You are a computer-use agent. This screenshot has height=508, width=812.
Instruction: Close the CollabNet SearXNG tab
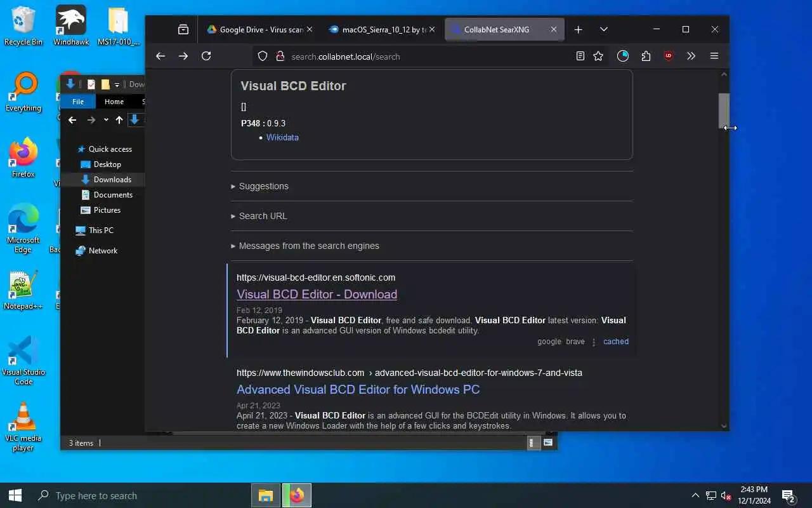[554, 29]
